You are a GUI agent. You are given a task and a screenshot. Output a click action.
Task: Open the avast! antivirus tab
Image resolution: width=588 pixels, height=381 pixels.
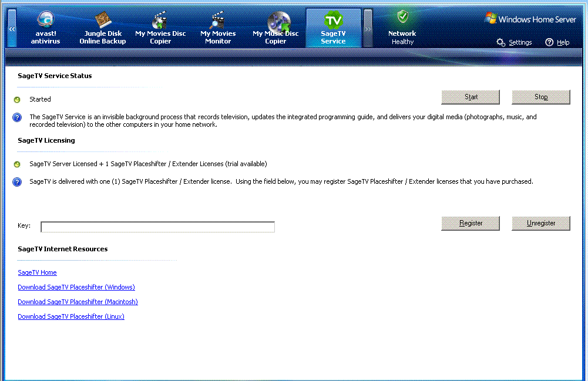[x=45, y=28]
